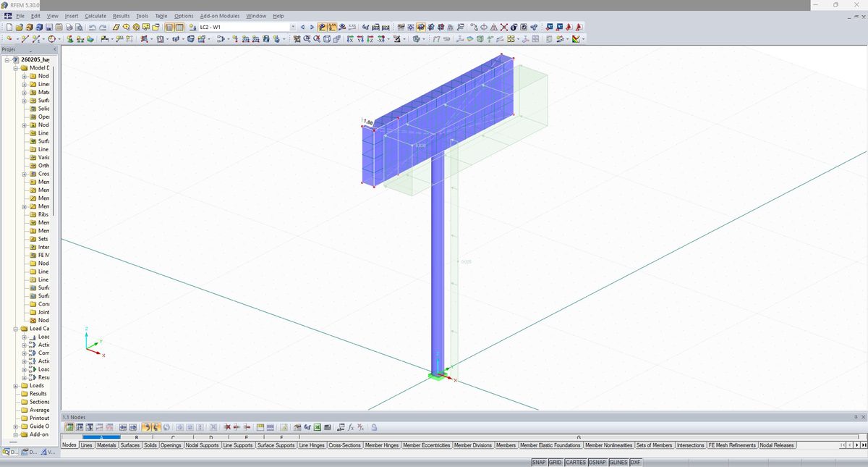Toggle SNAP mode in the status bar
The height and width of the screenshot is (467, 868).
[539, 461]
